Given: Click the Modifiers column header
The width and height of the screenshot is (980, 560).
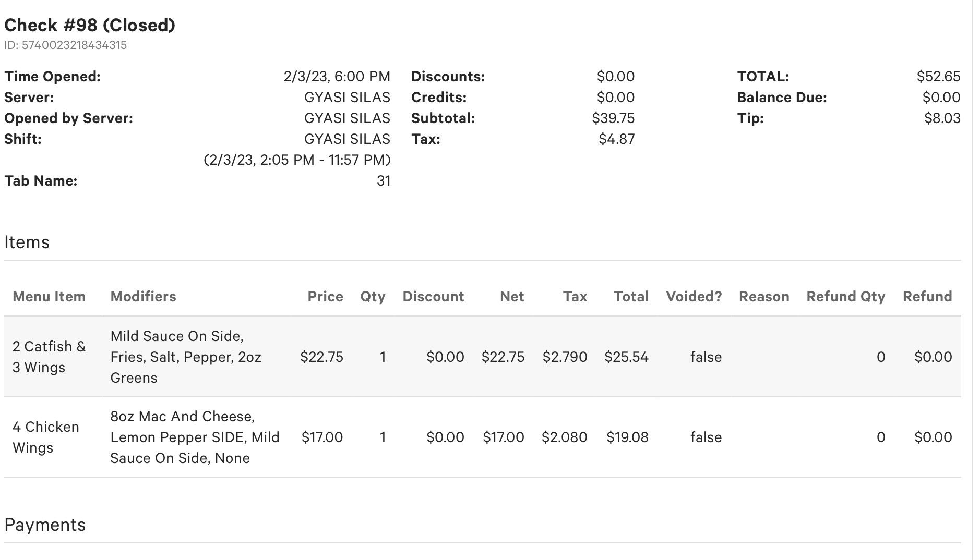Looking at the screenshot, I should [x=144, y=297].
